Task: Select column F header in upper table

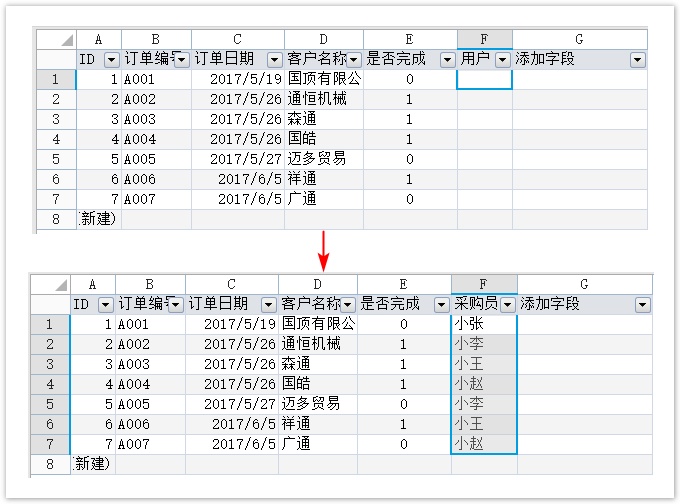Action: (x=484, y=40)
